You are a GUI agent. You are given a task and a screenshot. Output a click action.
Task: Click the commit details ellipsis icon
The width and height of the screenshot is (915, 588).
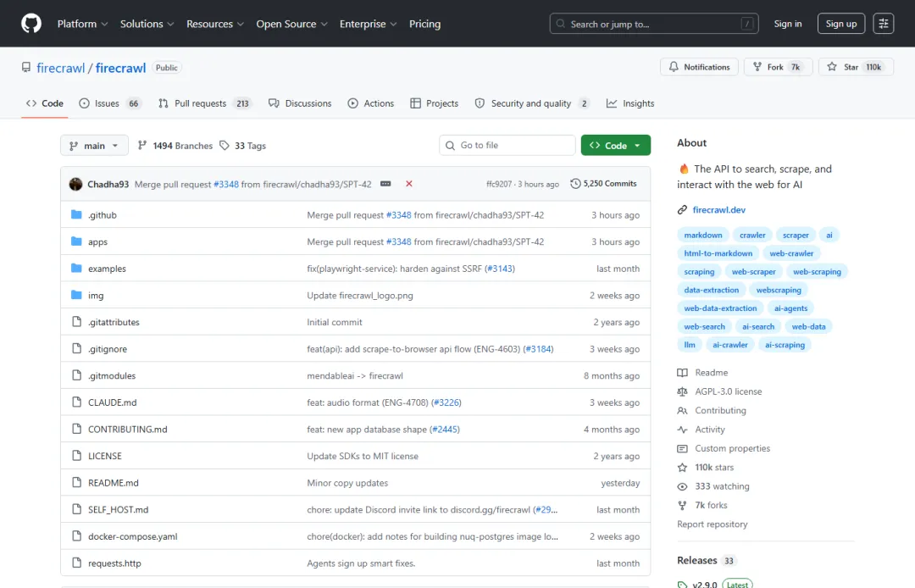[x=385, y=184]
